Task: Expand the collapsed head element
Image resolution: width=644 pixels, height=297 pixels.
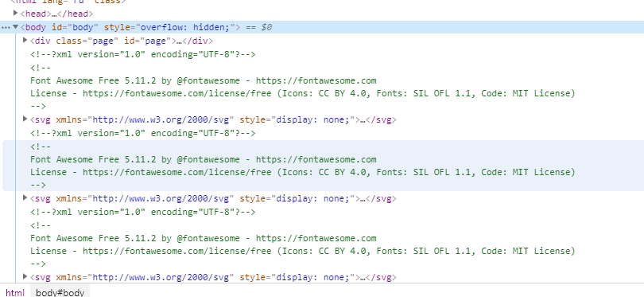Action: pyautogui.click(x=16, y=14)
